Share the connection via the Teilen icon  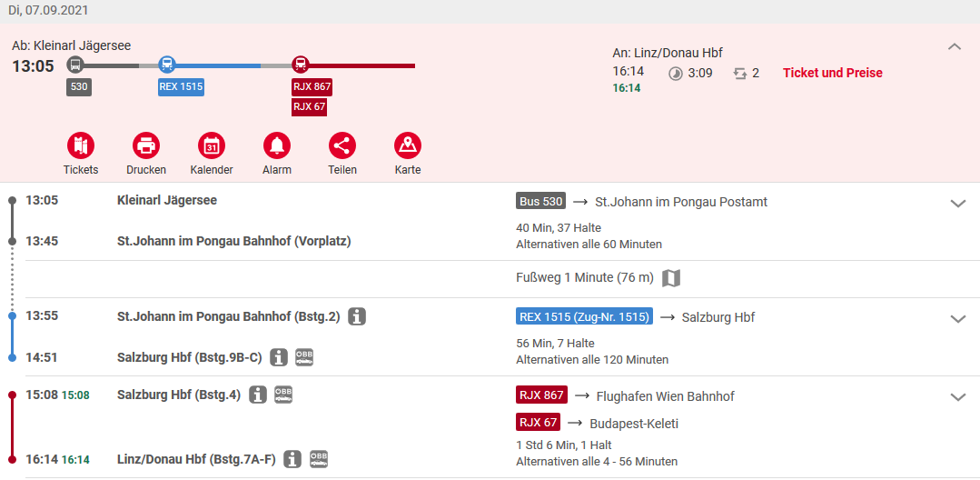pos(342,145)
